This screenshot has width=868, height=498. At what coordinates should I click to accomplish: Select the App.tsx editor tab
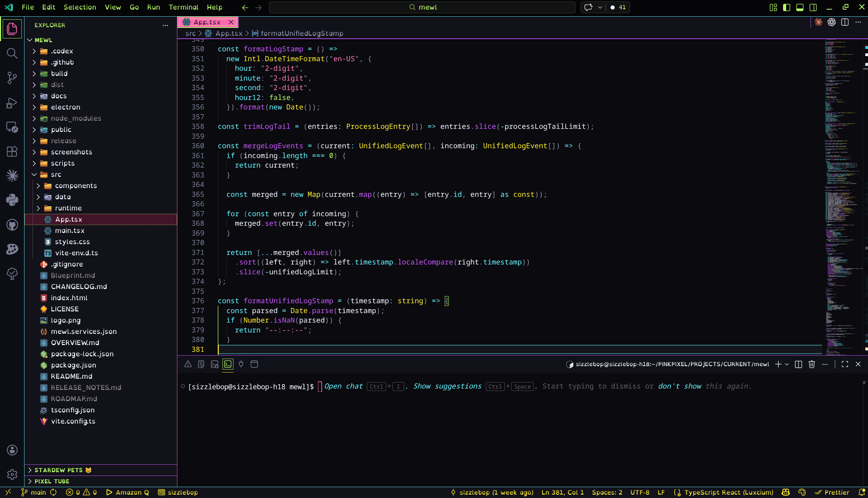207,22
